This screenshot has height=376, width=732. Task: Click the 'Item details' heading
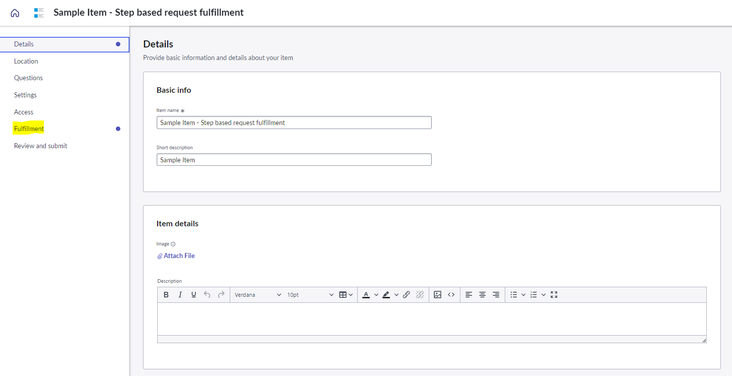(177, 224)
